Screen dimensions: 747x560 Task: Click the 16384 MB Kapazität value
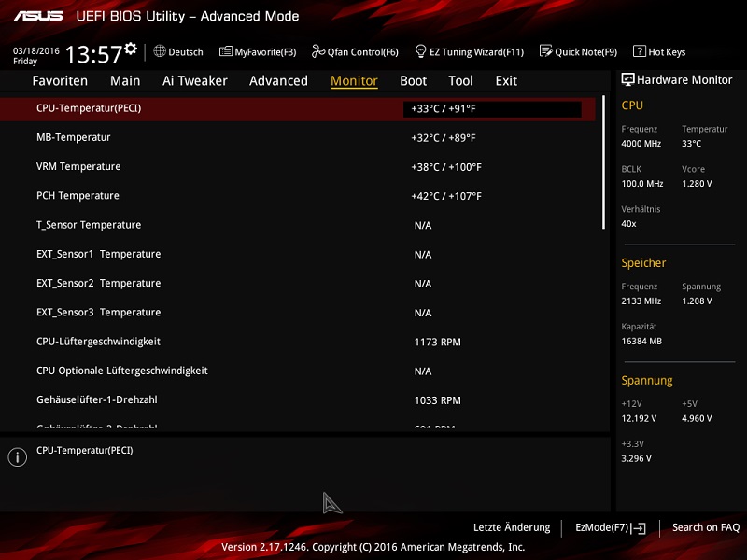coord(641,342)
